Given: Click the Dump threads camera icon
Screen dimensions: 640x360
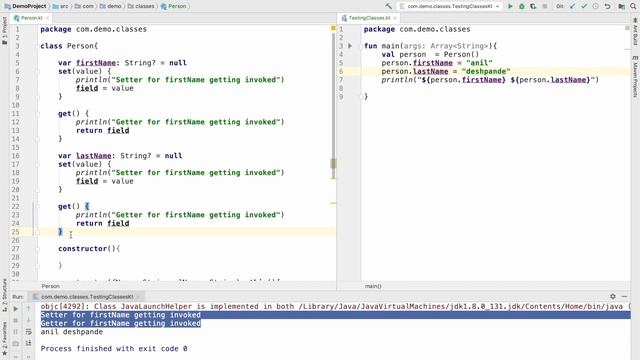Looking at the screenshot, I should (x=16, y=343).
